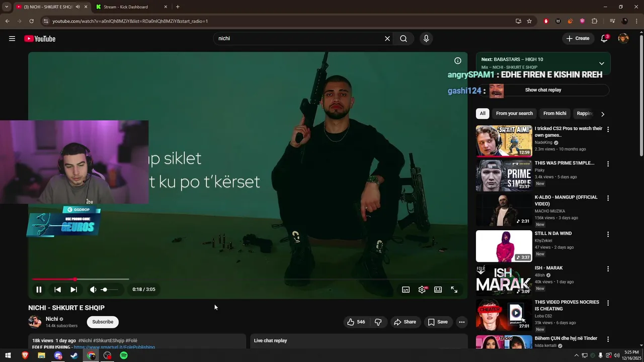644x362 pixels.
Task: Enter full screen mode
Action: [x=454, y=290]
